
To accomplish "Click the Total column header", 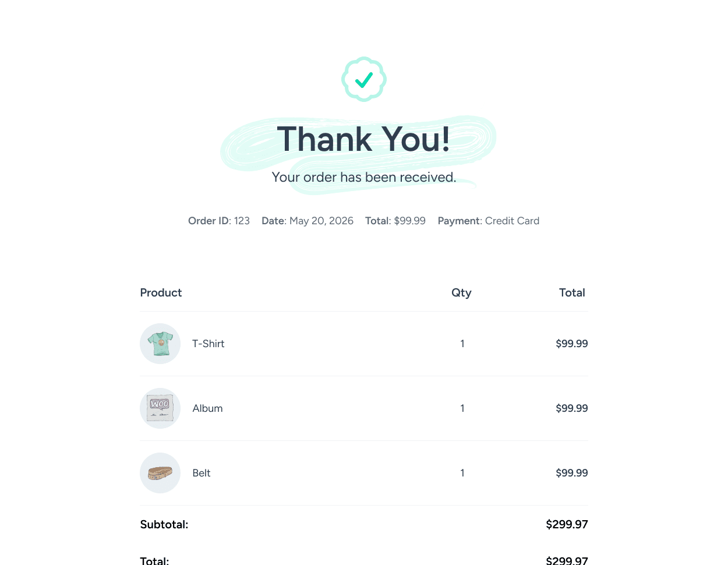I will pos(572,292).
